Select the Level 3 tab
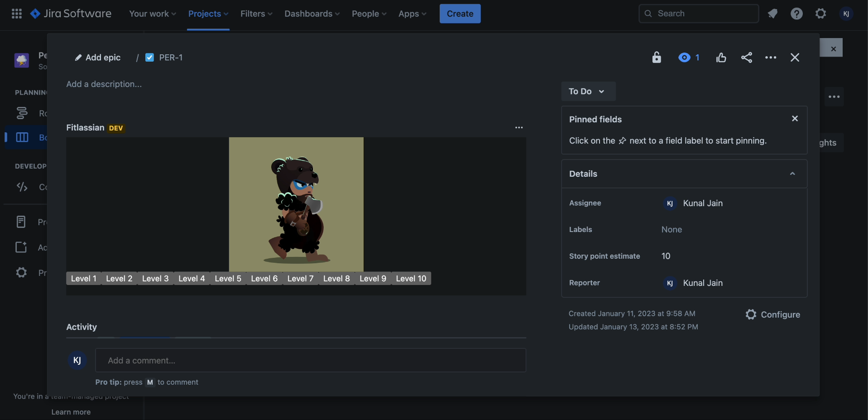 click(x=155, y=279)
